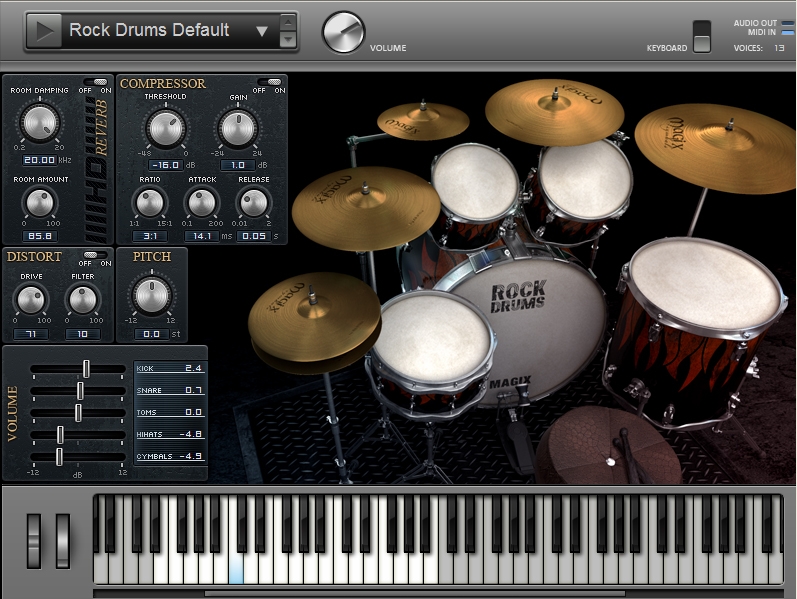Click the Distort Drive knob
Screen dimensions: 797x599
pyautogui.click(x=30, y=300)
